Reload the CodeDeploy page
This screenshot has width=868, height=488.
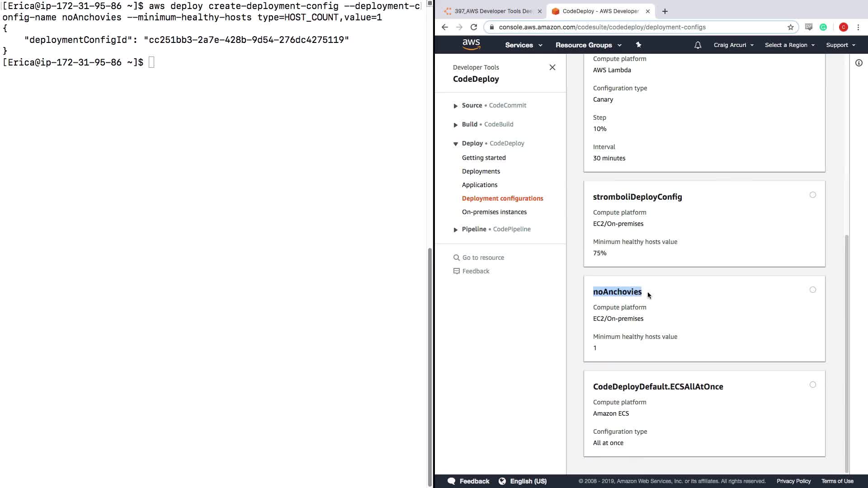click(474, 27)
